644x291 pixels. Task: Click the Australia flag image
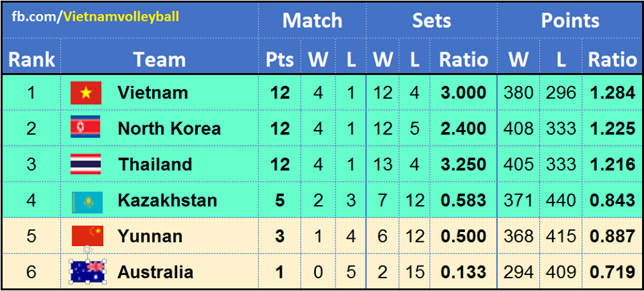pos(87,272)
